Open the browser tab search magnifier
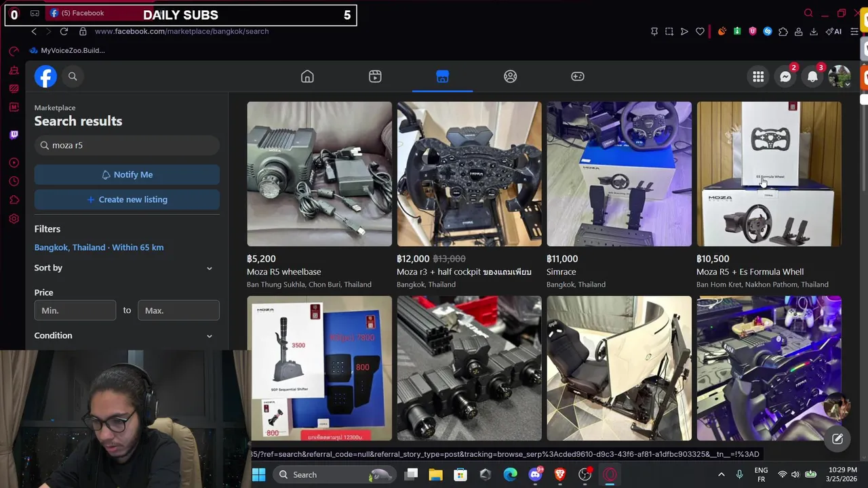The height and width of the screenshot is (488, 868). point(808,14)
